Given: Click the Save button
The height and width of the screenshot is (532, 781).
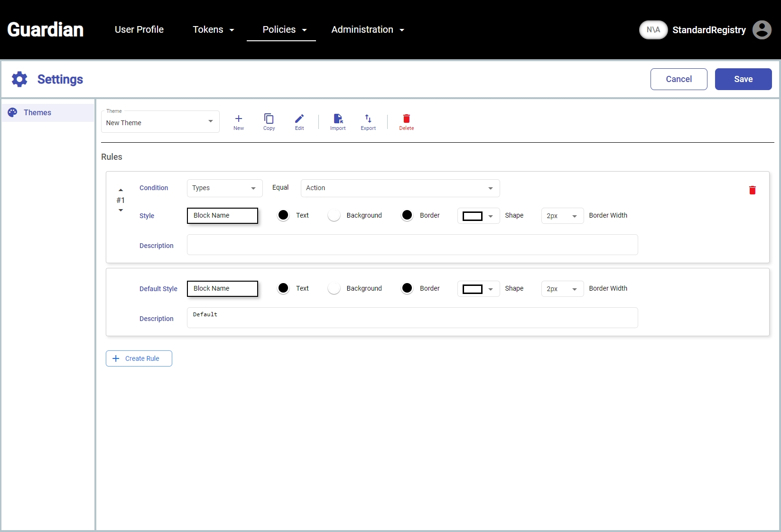Looking at the screenshot, I should (x=743, y=79).
